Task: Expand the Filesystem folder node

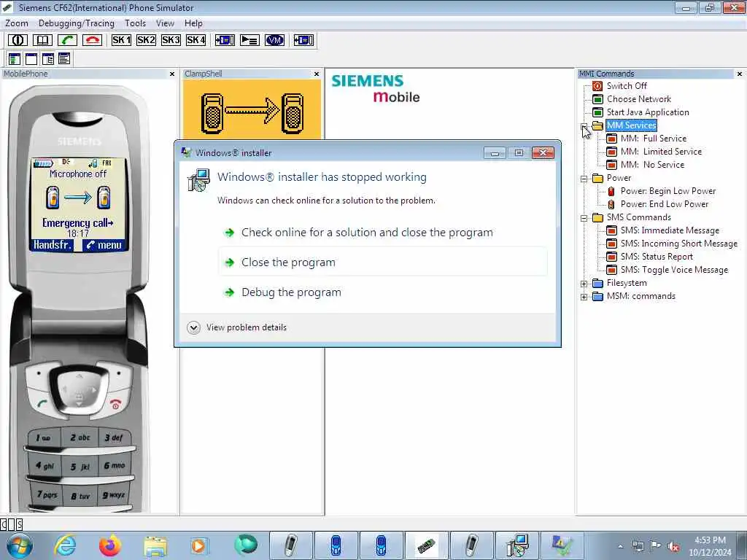Action: pyautogui.click(x=584, y=284)
